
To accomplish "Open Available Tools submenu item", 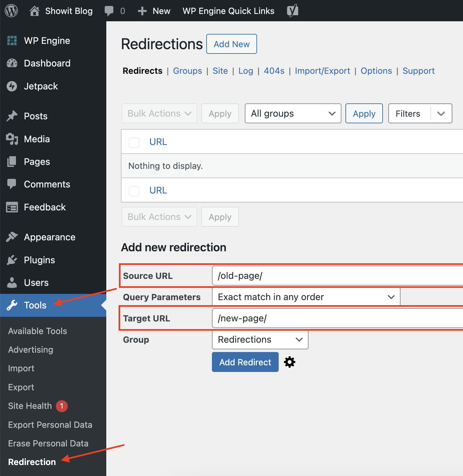I will point(38,331).
